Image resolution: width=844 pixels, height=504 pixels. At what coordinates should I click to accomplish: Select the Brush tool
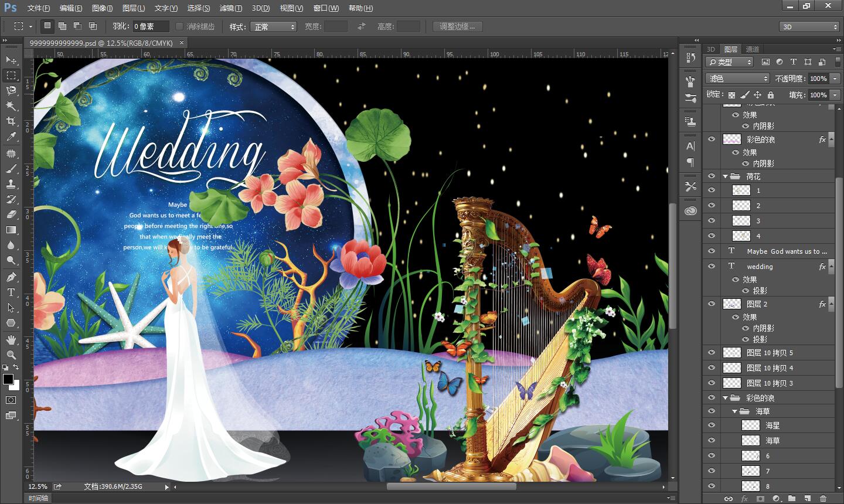(11, 169)
